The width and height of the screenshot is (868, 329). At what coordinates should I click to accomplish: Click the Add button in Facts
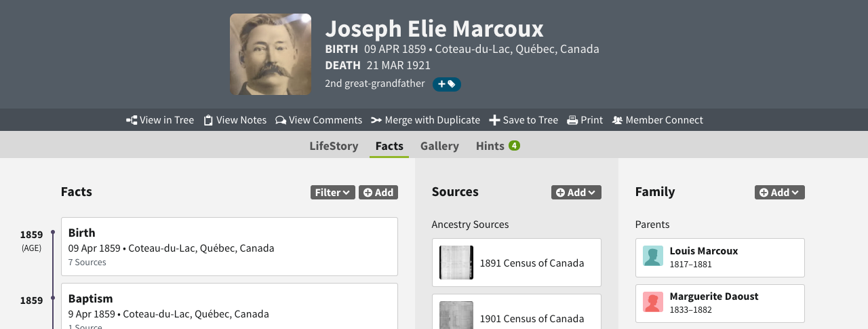(x=378, y=193)
